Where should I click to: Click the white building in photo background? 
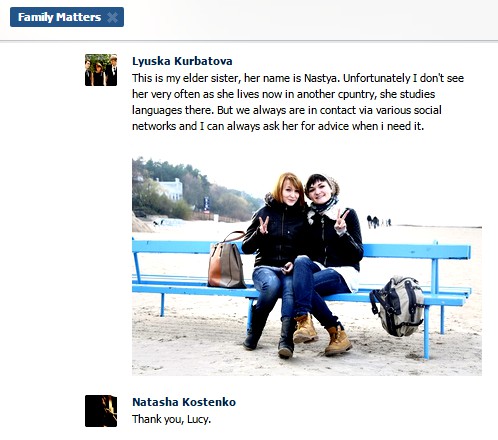click(171, 189)
